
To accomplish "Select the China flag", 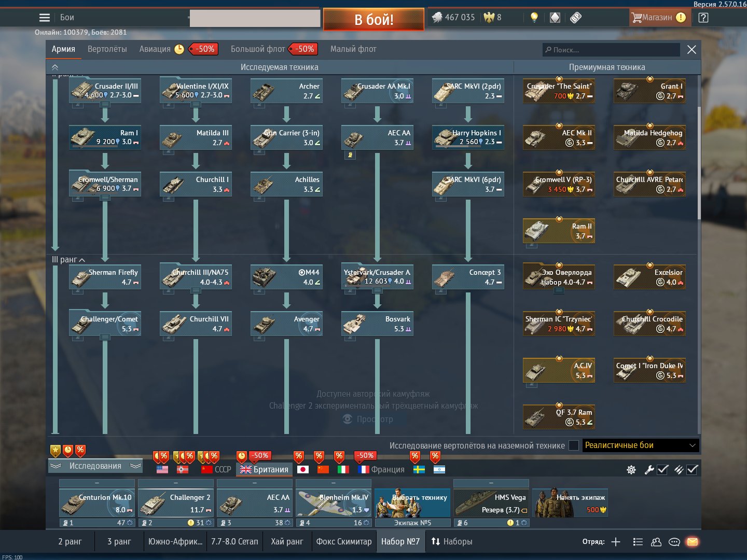I will tap(323, 469).
